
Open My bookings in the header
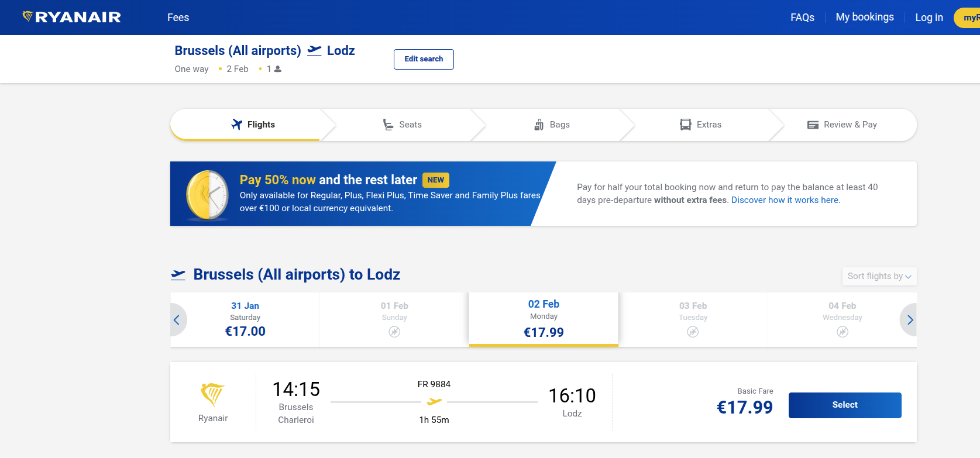[864, 17]
